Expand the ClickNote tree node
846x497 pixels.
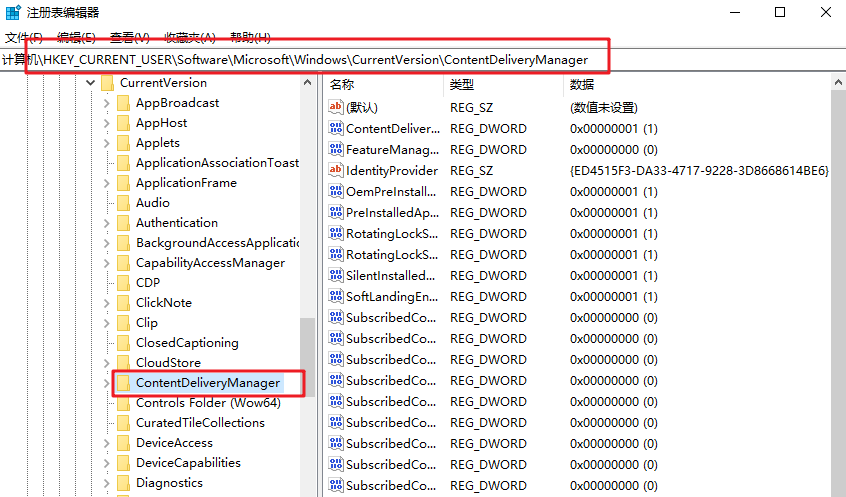click(x=106, y=303)
